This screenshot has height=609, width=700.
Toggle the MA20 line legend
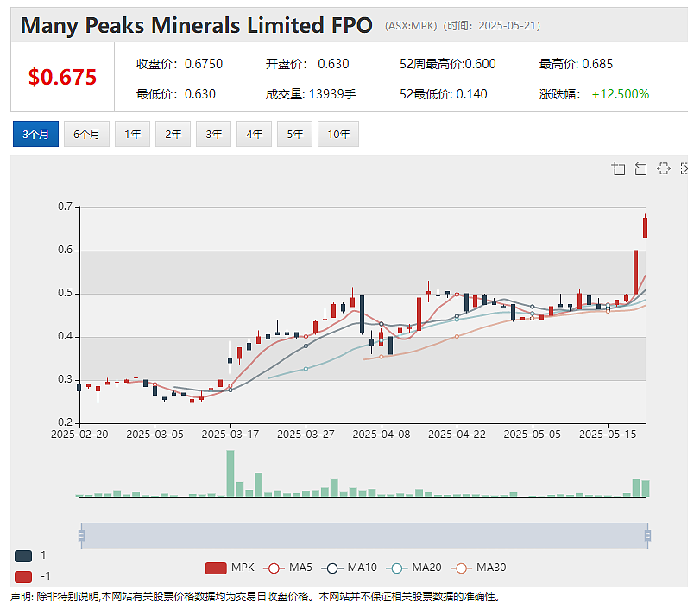(413, 568)
